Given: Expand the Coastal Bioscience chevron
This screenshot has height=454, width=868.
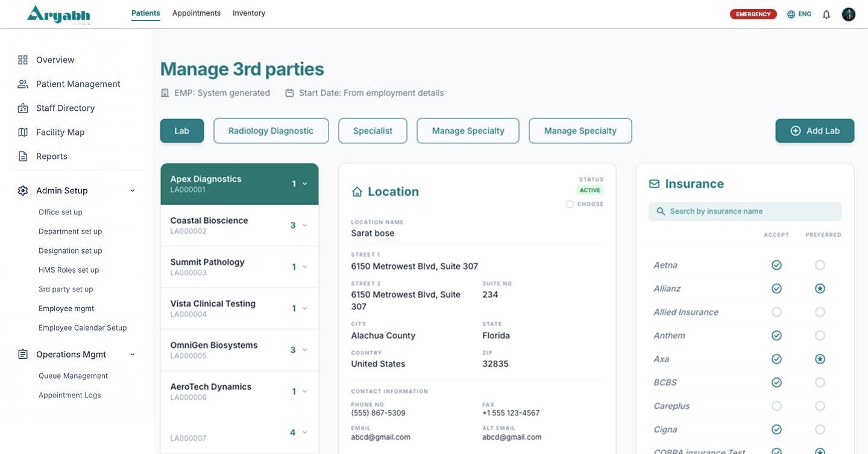Looking at the screenshot, I should pyautogui.click(x=304, y=226).
